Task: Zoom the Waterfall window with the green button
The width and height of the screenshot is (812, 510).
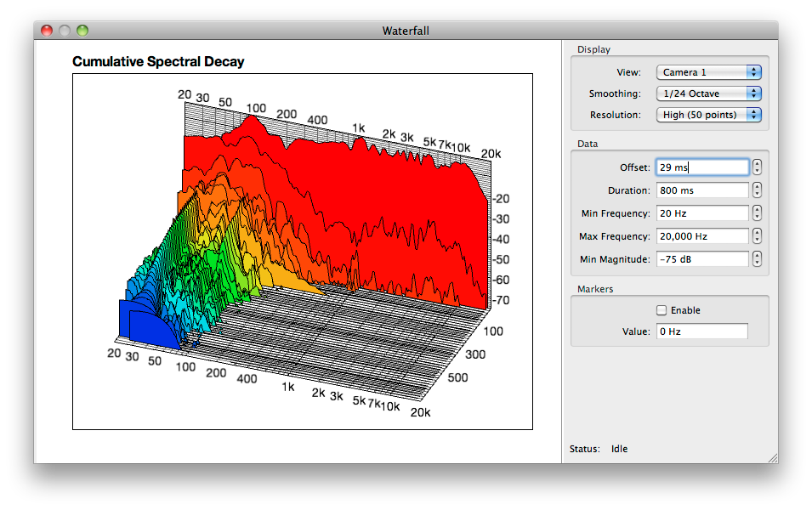Action: 82,31
